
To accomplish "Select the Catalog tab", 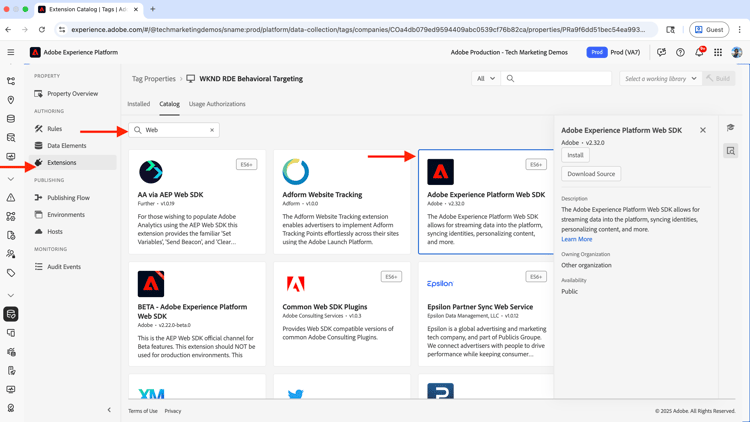I will 169,104.
